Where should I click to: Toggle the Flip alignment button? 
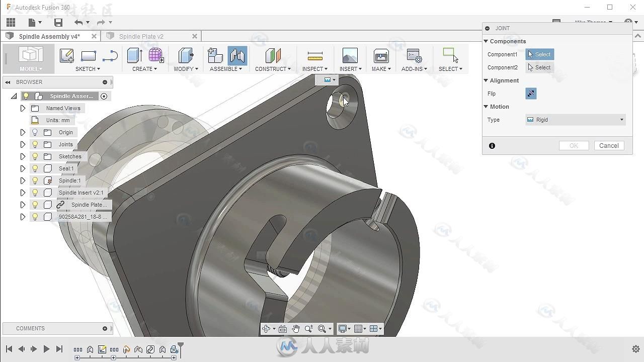pos(531,94)
